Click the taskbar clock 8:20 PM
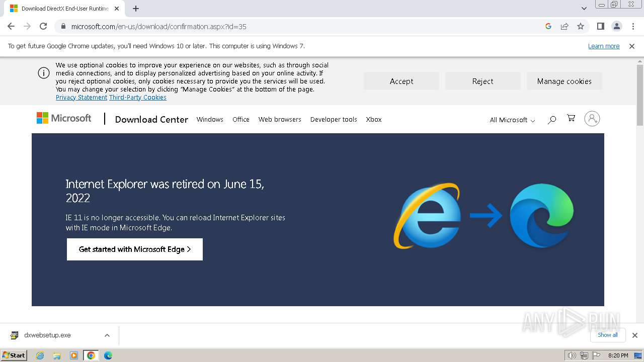The width and height of the screenshot is (644, 362). 618,355
